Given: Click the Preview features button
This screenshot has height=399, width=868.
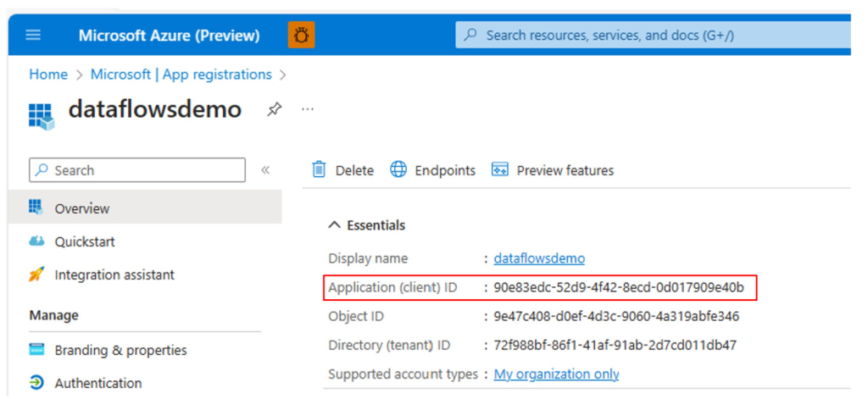Looking at the screenshot, I should pos(553,170).
